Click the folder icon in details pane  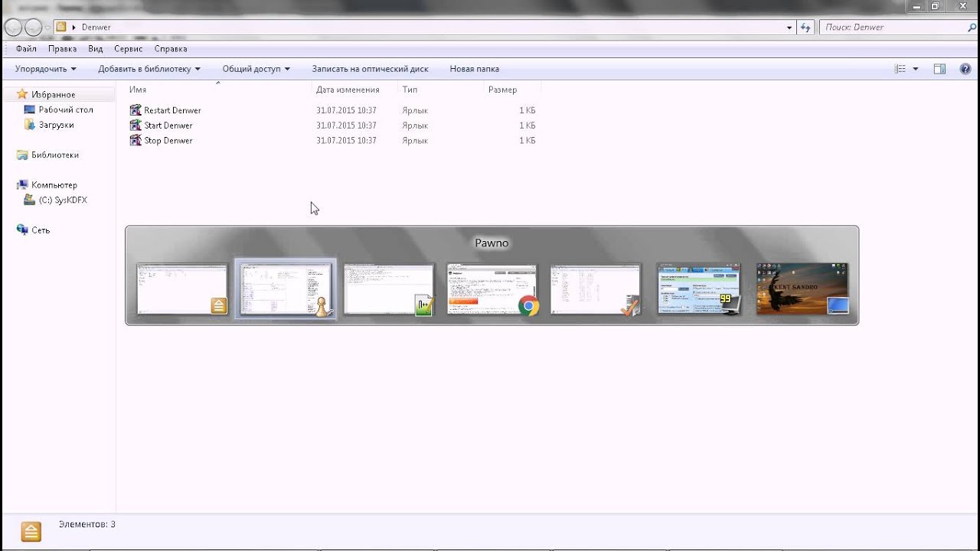click(31, 532)
